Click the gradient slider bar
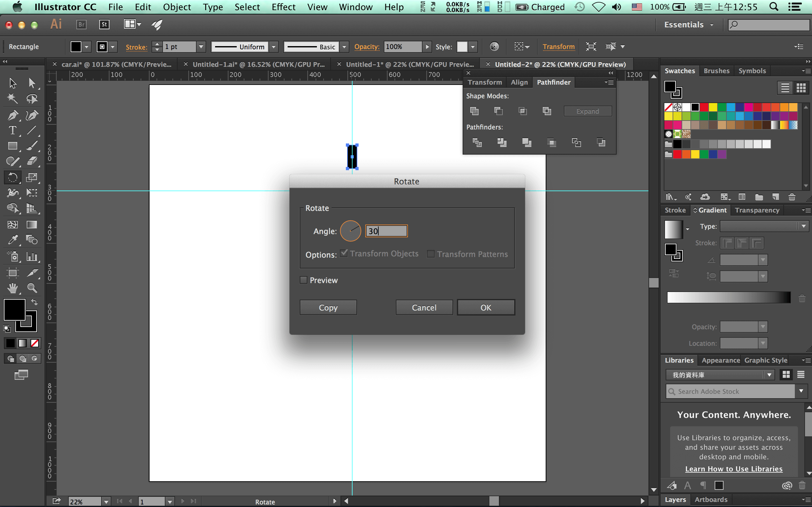812x507 pixels. click(x=729, y=297)
